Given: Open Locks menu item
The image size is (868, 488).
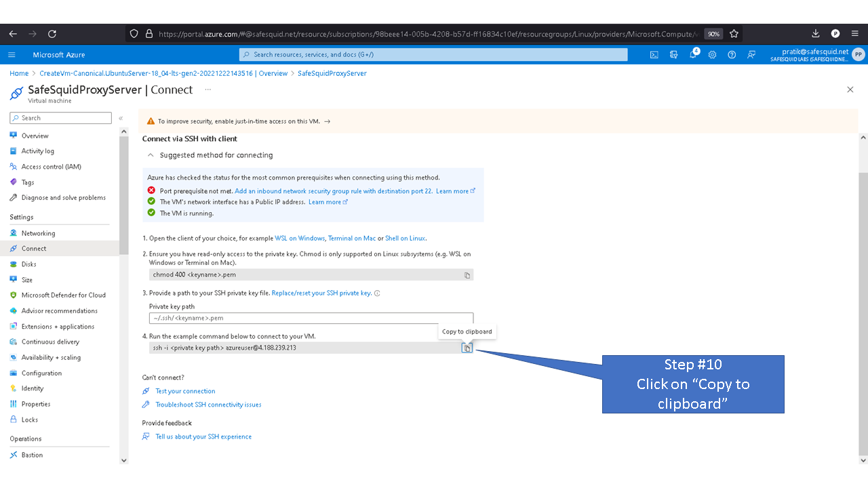Looking at the screenshot, I should coord(30,420).
